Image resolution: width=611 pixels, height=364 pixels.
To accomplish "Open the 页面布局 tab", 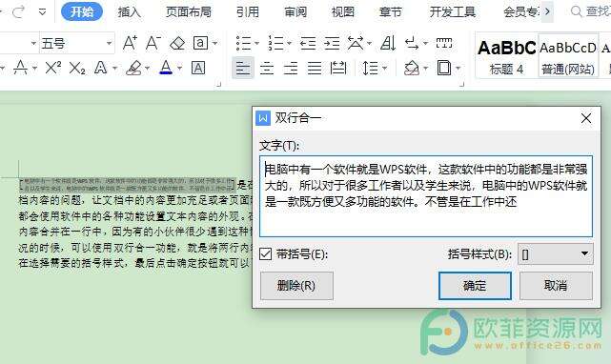I will [x=189, y=11].
